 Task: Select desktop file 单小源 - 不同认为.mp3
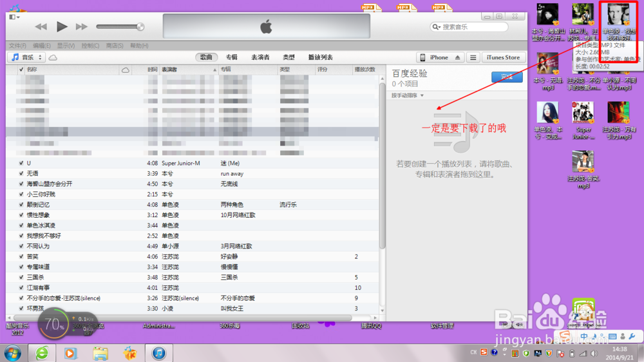coord(619,83)
